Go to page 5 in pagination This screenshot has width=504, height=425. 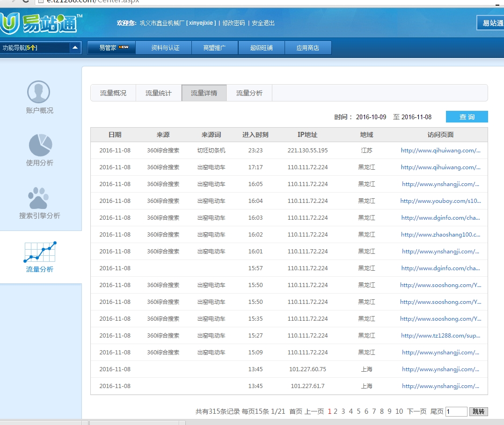(358, 411)
